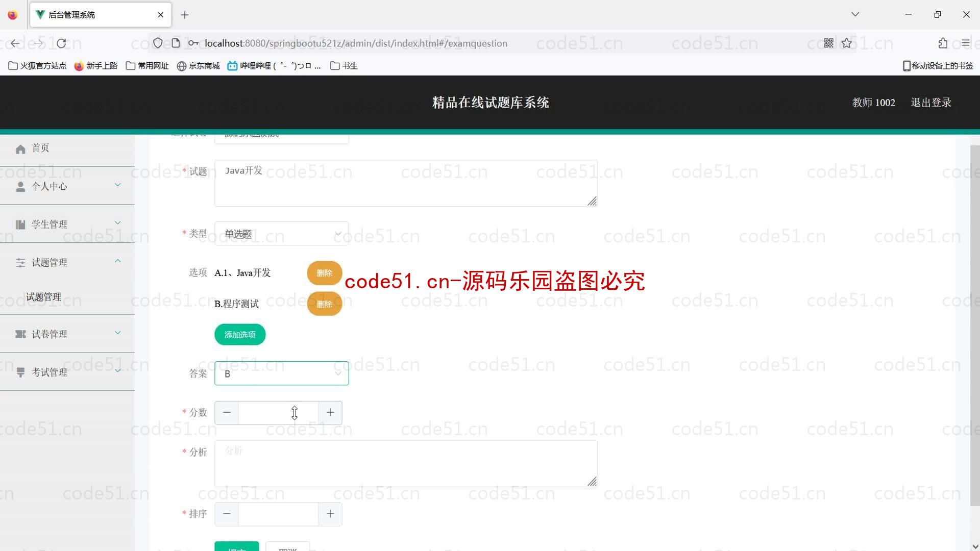Click the QR code icon in address bar
The height and width of the screenshot is (551, 980).
[828, 43]
